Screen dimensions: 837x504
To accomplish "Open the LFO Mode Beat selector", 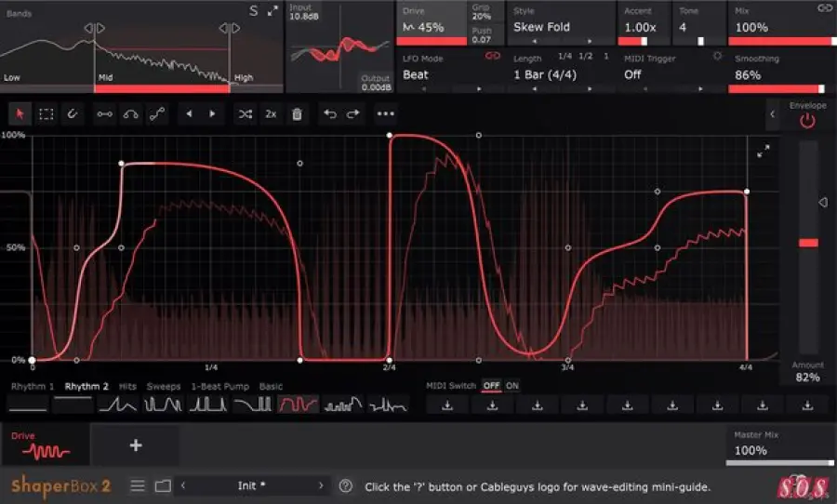I will pyautogui.click(x=416, y=74).
